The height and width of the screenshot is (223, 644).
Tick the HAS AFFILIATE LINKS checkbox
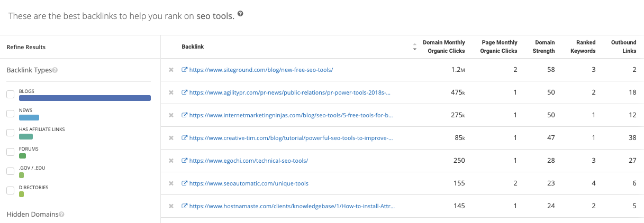coord(10,133)
